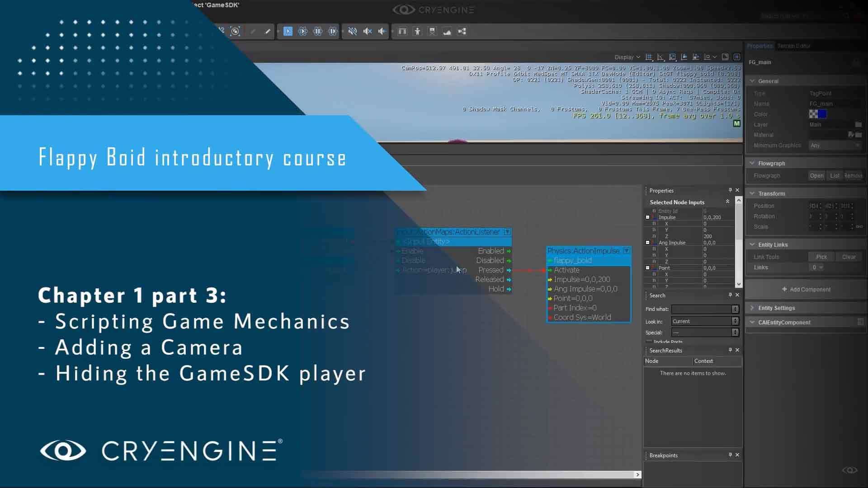
Task: Click the AI/physics person icon in toolbar
Action: [x=418, y=31]
